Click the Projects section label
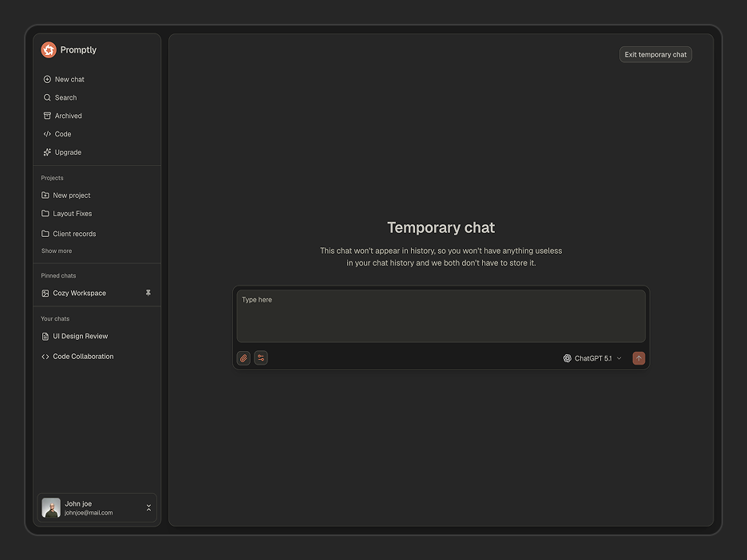Viewport: 747px width, 560px height. point(52,178)
